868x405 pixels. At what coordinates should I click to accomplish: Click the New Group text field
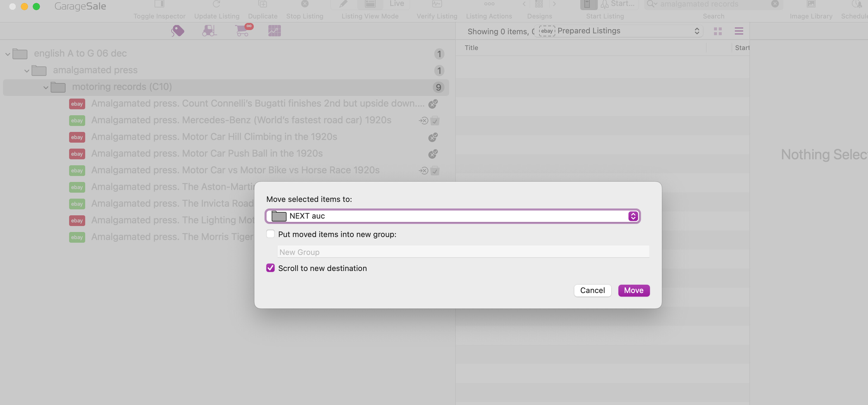(x=463, y=252)
